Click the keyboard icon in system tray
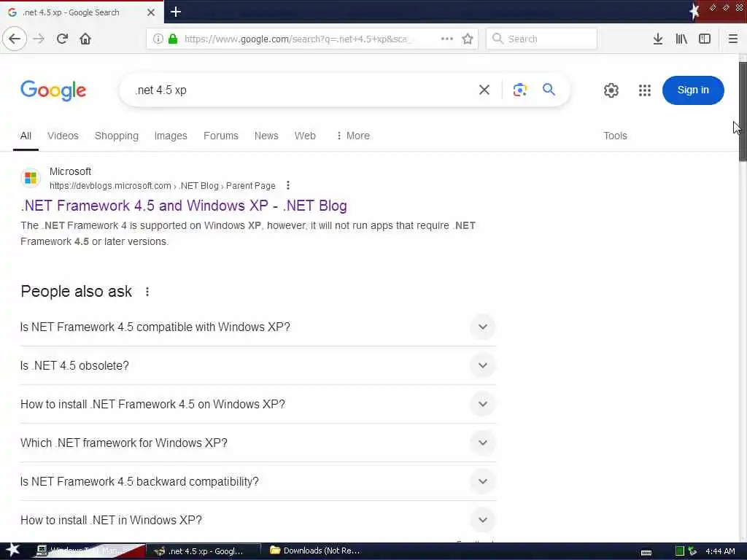Viewport: 747px width, 560px height. [x=646, y=552]
